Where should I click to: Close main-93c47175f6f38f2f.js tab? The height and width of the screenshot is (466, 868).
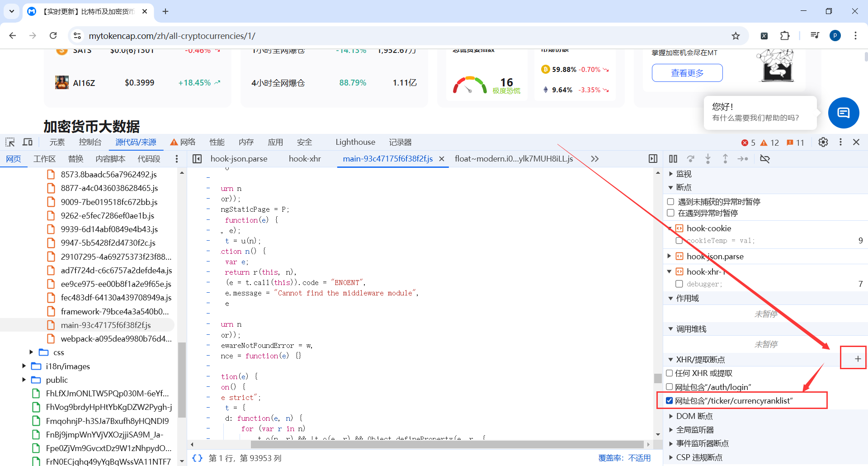442,159
